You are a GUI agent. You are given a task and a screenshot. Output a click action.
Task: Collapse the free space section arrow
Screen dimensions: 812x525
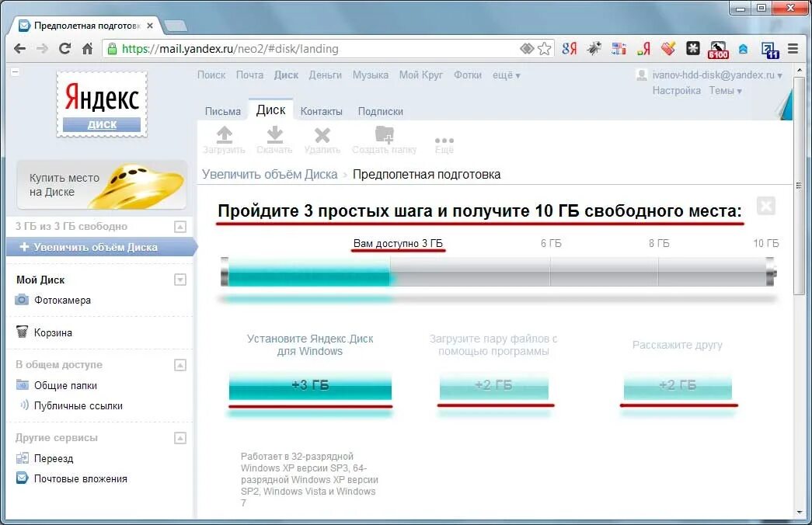[180, 227]
